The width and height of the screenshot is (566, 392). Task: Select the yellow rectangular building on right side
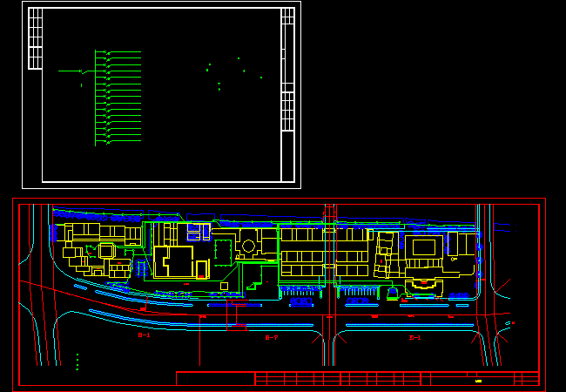point(424,247)
